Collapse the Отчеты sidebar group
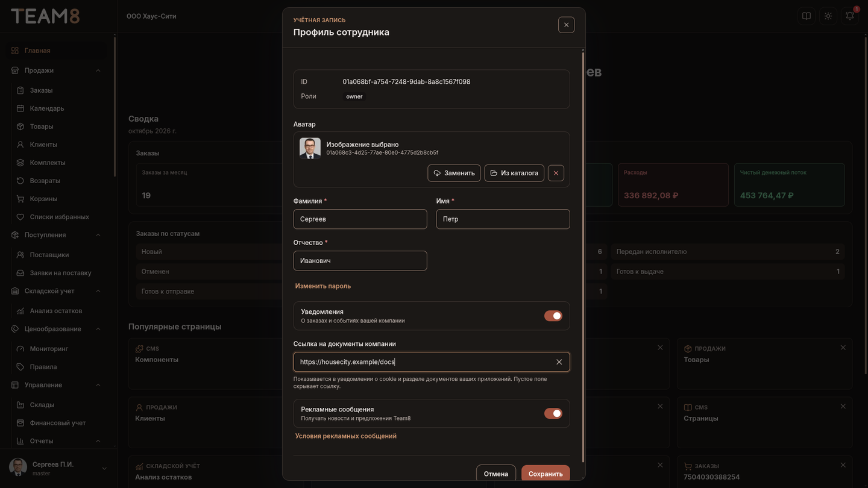The height and width of the screenshot is (488, 868). [x=98, y=441]
